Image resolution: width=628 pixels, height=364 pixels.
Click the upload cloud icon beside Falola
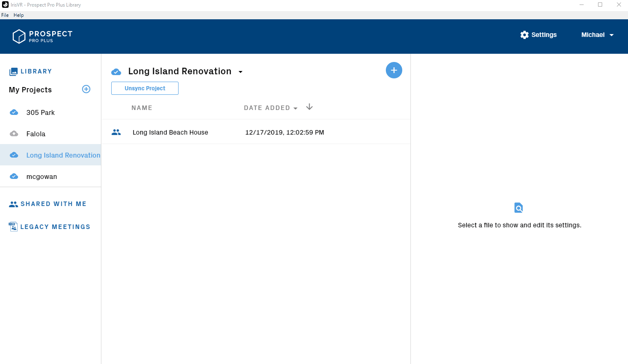14,134
